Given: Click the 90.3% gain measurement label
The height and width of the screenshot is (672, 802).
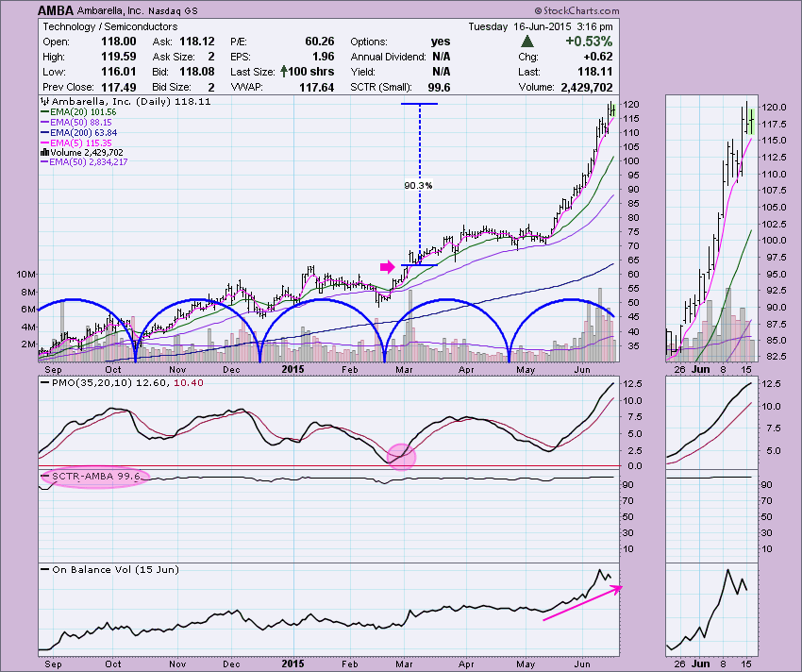Looking at the screenshot, I should pos(417,186).
